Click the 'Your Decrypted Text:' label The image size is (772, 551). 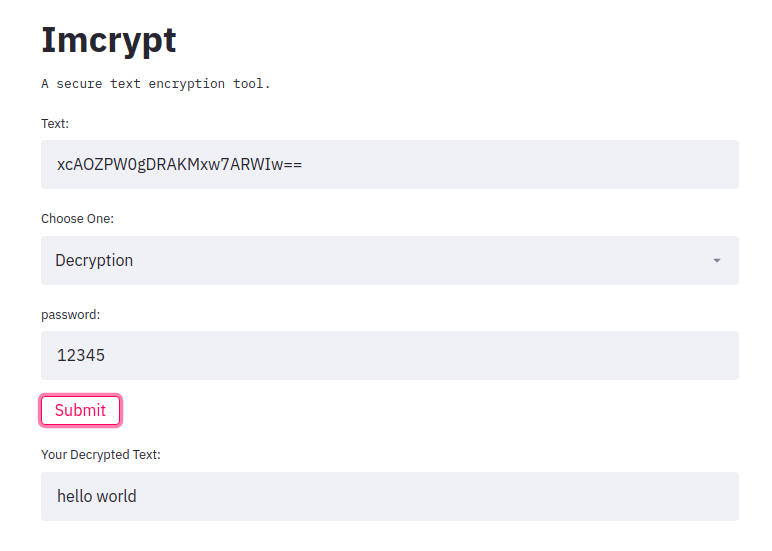coord(101,455)
